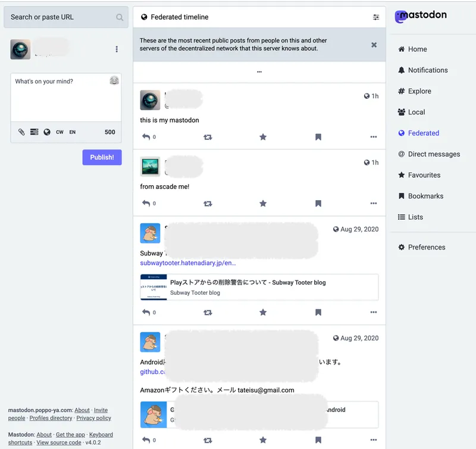Open more options on 'this is my mastodon' post
Image resolution: width=476 pixels, height=449 pixels.
pyautogui.click(x=374, y=137)
